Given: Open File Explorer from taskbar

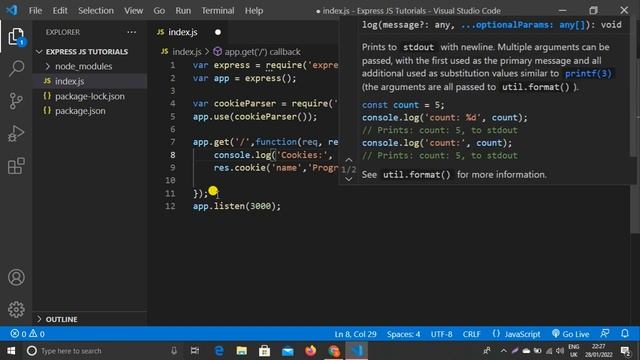Looking at the screenshot, I should (x=242, y=351).
